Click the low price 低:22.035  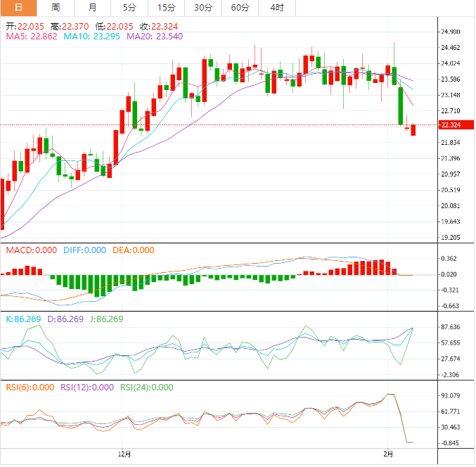pyautogui.click(x=114, y=27)
